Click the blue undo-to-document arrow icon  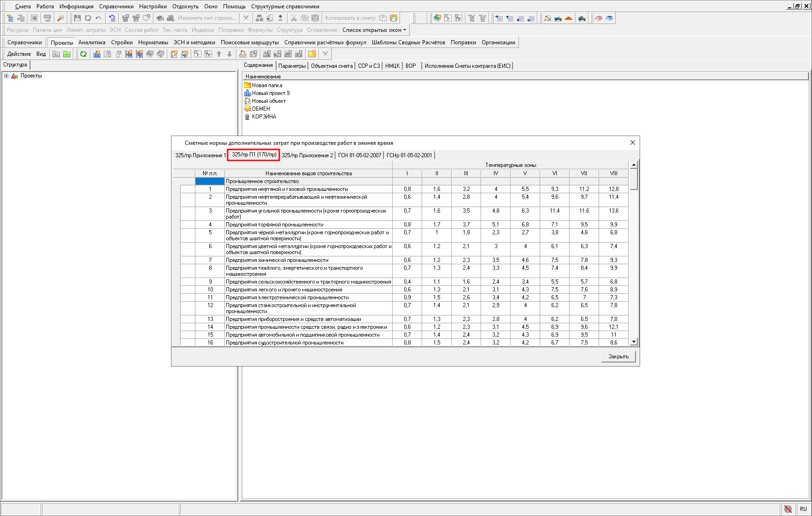[x=112, y=18]
